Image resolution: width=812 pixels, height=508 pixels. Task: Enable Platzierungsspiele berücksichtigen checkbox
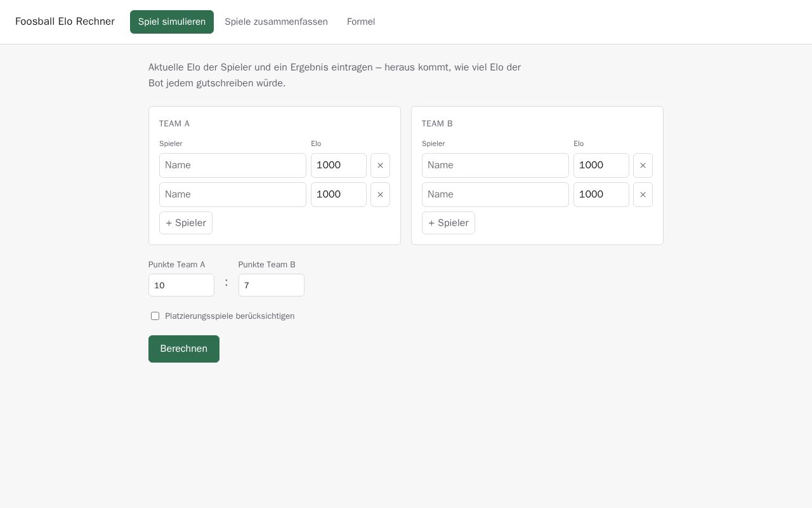(155, 316)
